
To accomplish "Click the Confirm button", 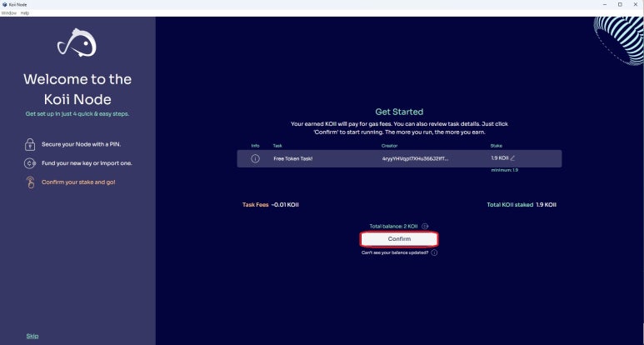I will tap(399, 239).
